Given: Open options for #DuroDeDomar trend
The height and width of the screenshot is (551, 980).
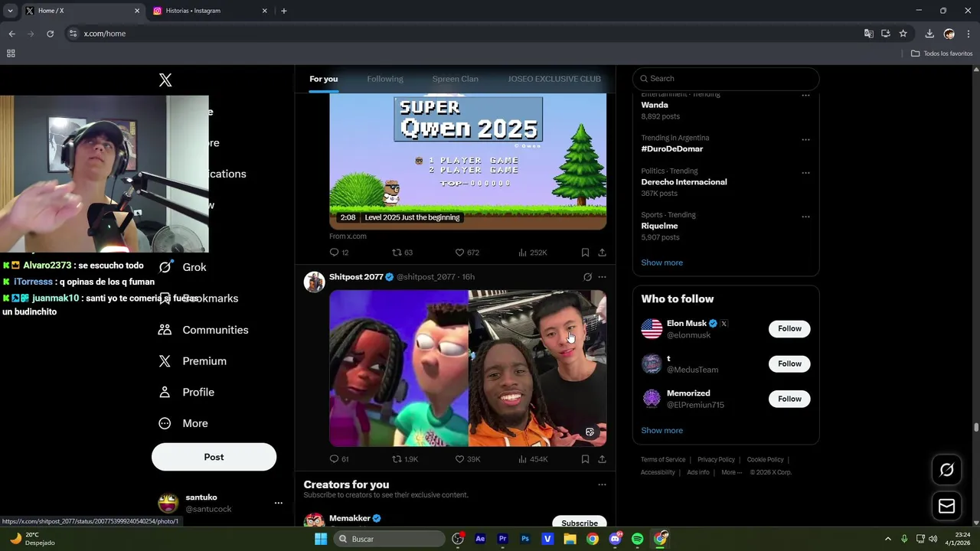Looking at the screenshot, I should tap(805, 140).
